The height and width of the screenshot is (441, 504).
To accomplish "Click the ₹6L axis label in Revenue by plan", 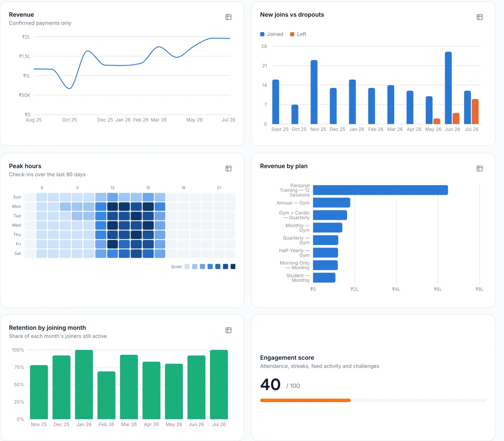I will click(x=438, y=289).
